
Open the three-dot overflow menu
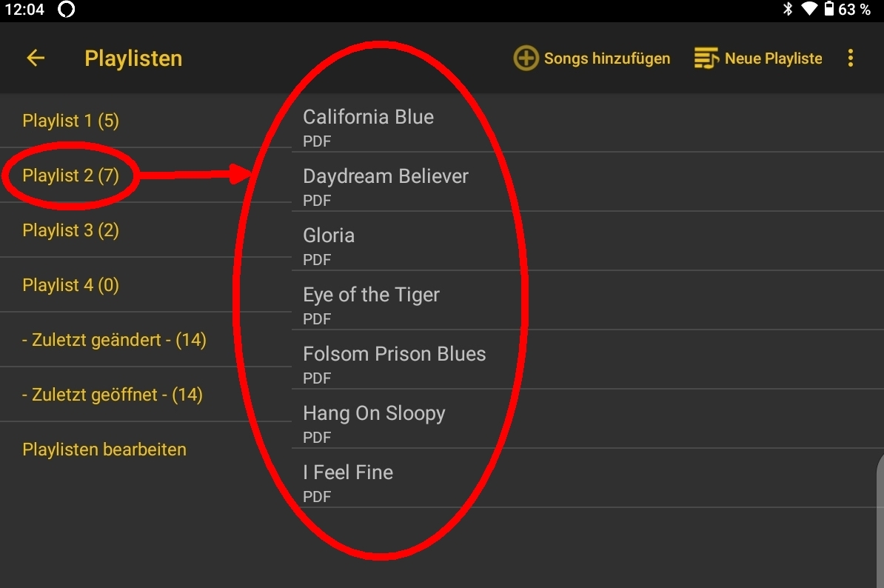pos(851,59)
